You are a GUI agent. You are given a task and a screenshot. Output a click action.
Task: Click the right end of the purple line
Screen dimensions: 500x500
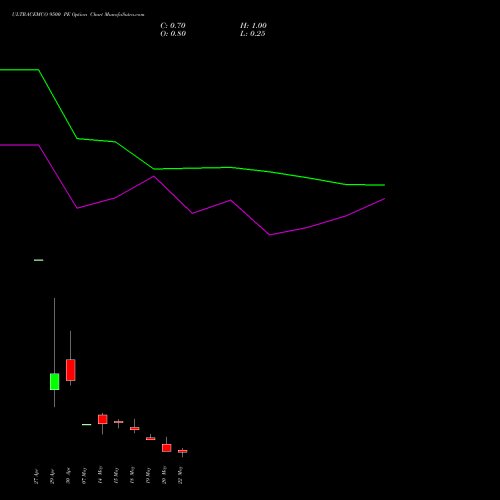pyautogui.click(x=384, y=199)
